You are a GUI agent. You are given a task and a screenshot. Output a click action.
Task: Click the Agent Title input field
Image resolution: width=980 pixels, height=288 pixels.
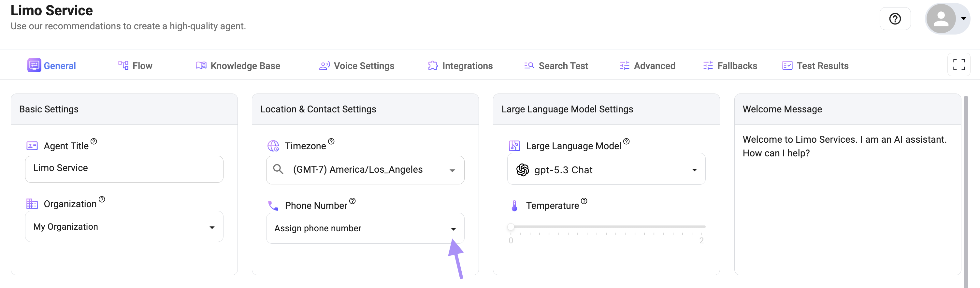(x=124, y=168)
